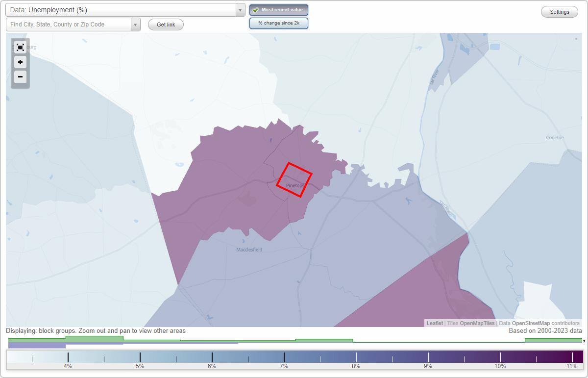This screenshot has height=378, width=588.
Task: Expand the Data selection dropdown
Action: (x=240, y=9)
